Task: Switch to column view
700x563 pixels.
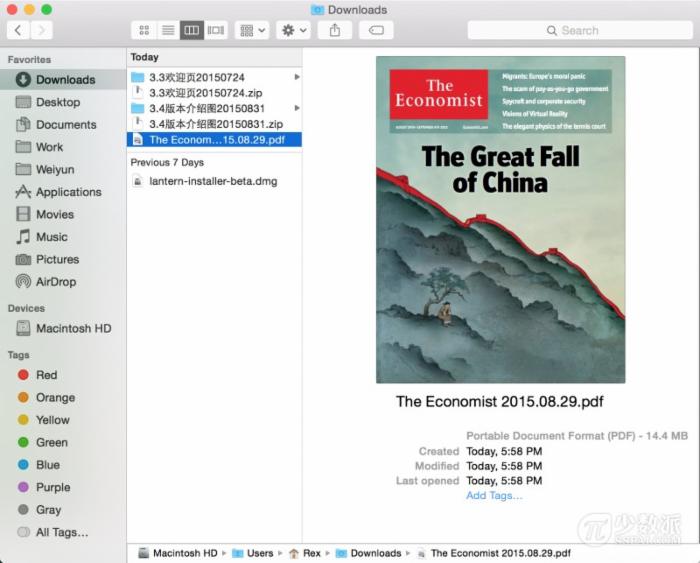Action: pyautogui.click(x=192, y=30)
